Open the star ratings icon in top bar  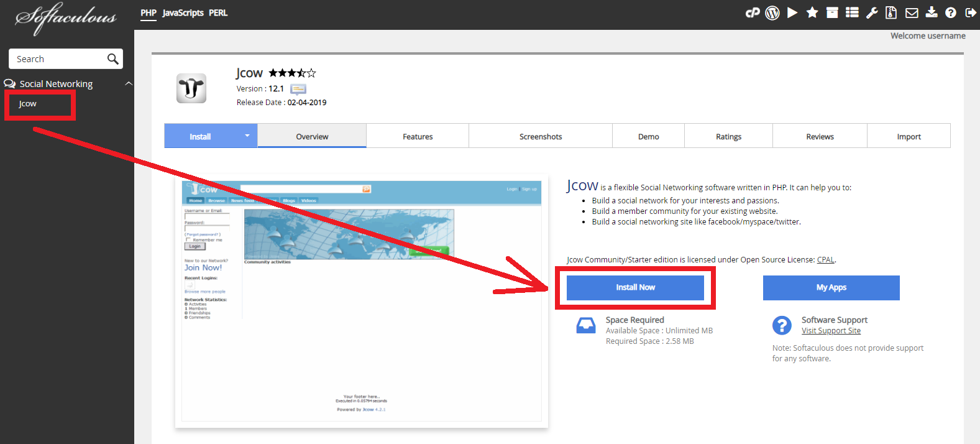tap(812, 12)
